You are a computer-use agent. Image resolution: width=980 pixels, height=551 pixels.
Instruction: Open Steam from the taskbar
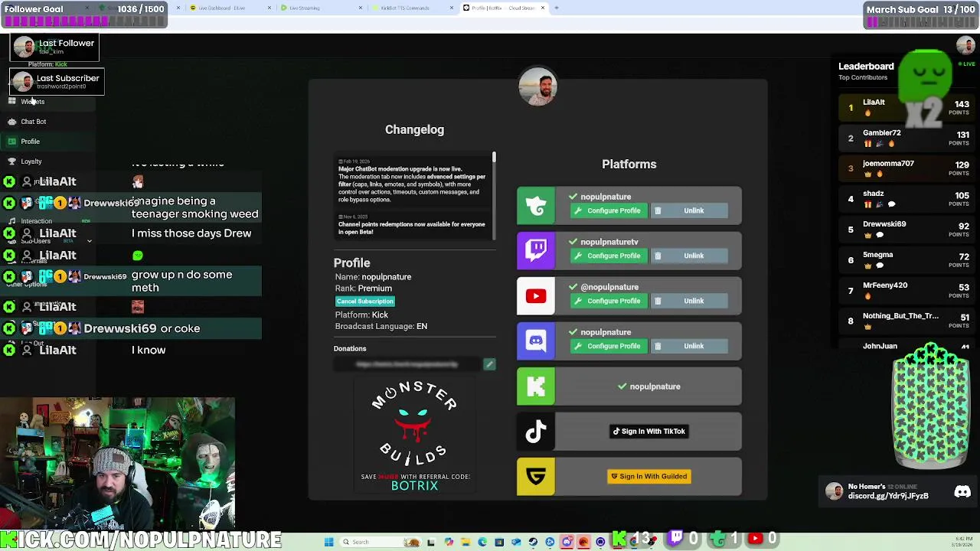pyautogui.click(x=533, y=542)
